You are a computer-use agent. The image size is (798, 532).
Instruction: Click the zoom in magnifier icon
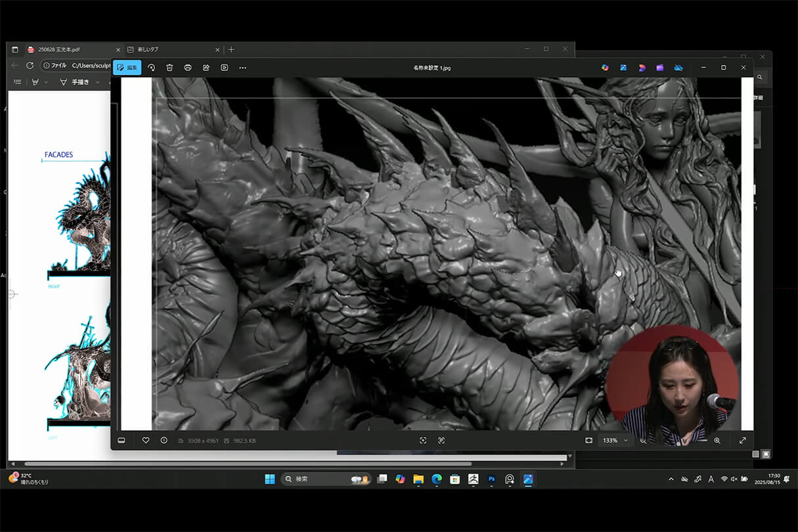(x=717, y=440)
